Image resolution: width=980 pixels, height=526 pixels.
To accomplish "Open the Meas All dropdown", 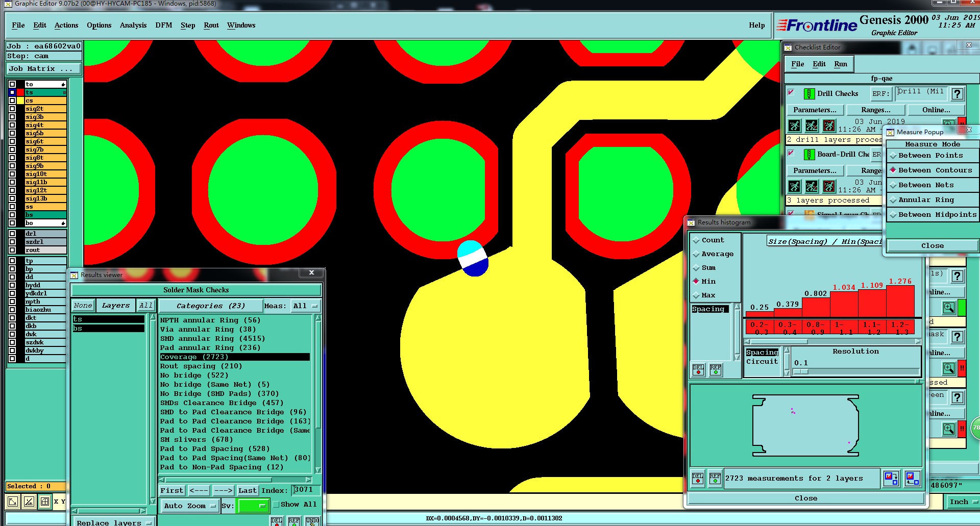I will click(x=305, y=306).
